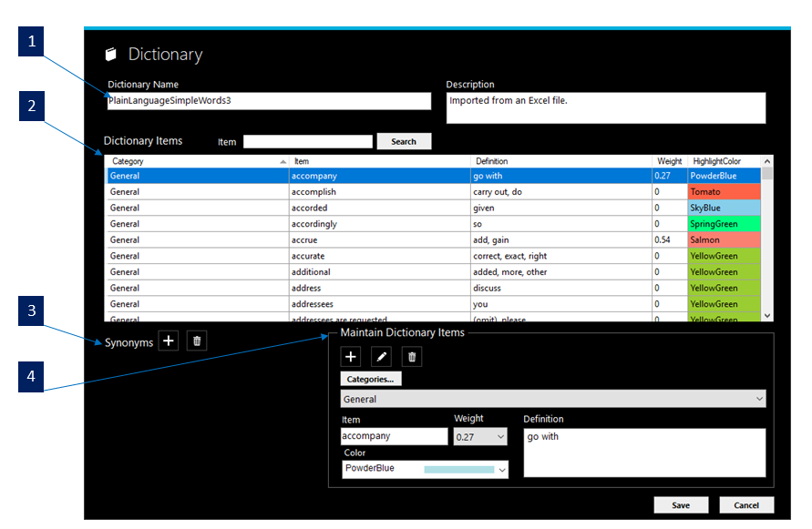The height and width of the screenshot is (529, 812).
Task: Focus the Item search field
Action: [x=308, y=142]
